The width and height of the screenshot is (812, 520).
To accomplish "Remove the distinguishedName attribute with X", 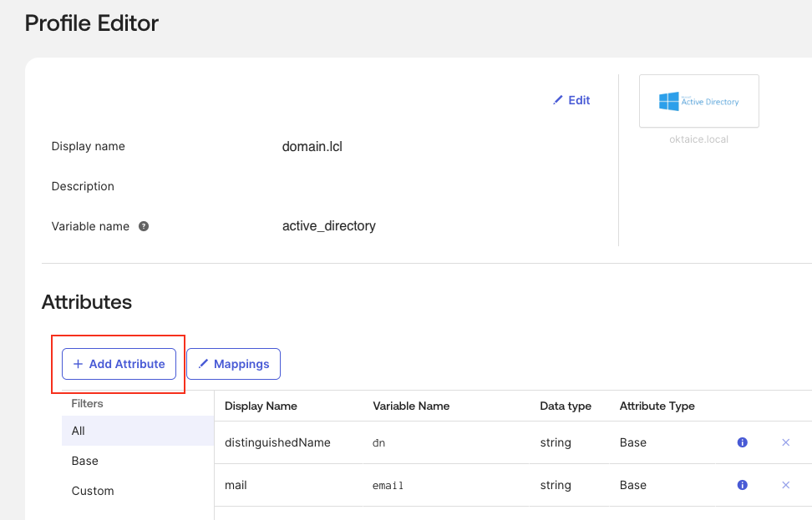I will pyautogui.click(x=785, y=442).
